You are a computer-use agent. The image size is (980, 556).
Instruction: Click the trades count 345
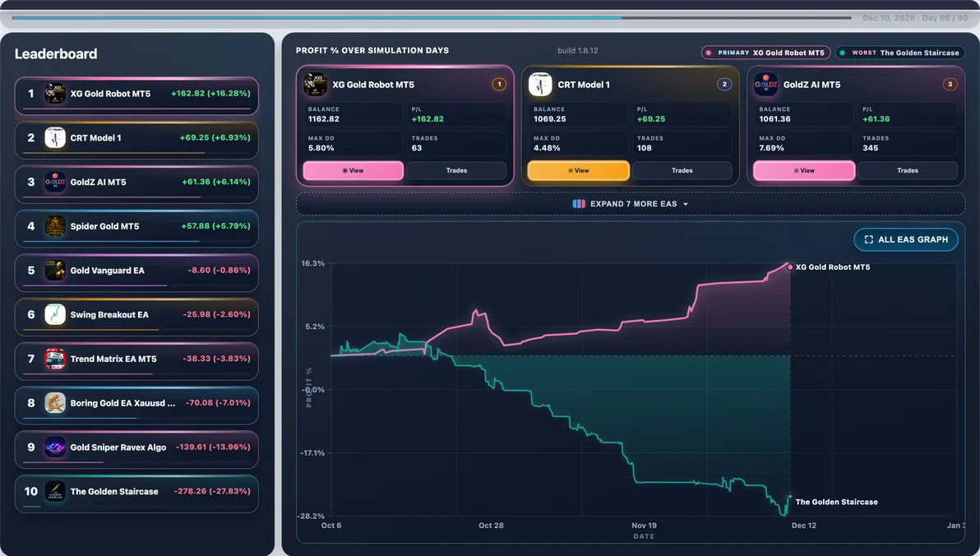click(x=871, y=148)
